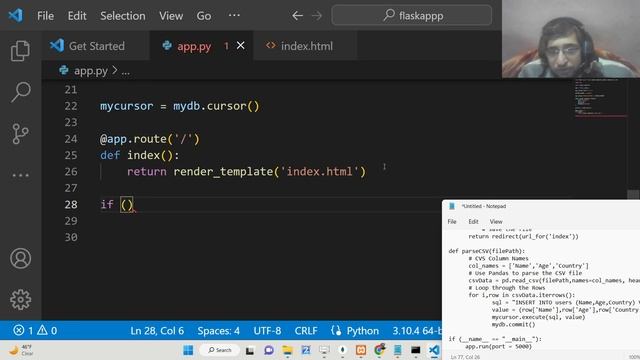Expand the overflow menu ellipsis in menu bar
Image resolution: width=640 pixels, height=360 pixels.
234,16
